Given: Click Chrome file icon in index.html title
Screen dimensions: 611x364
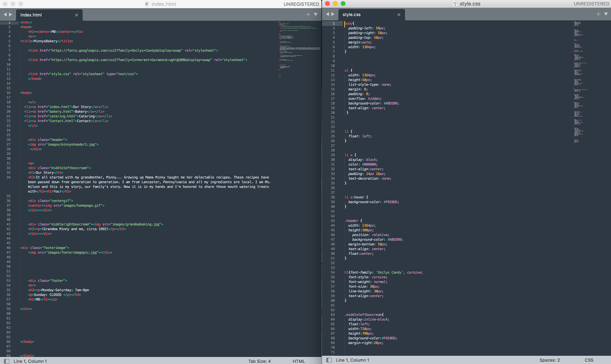Looking at the screenshot, I should pyautogui.click(x=147, y=4).
